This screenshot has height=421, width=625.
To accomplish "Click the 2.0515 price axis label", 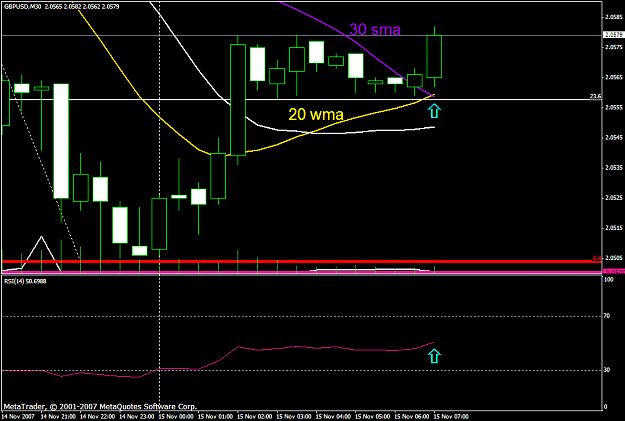I will [x=614, y=228].
